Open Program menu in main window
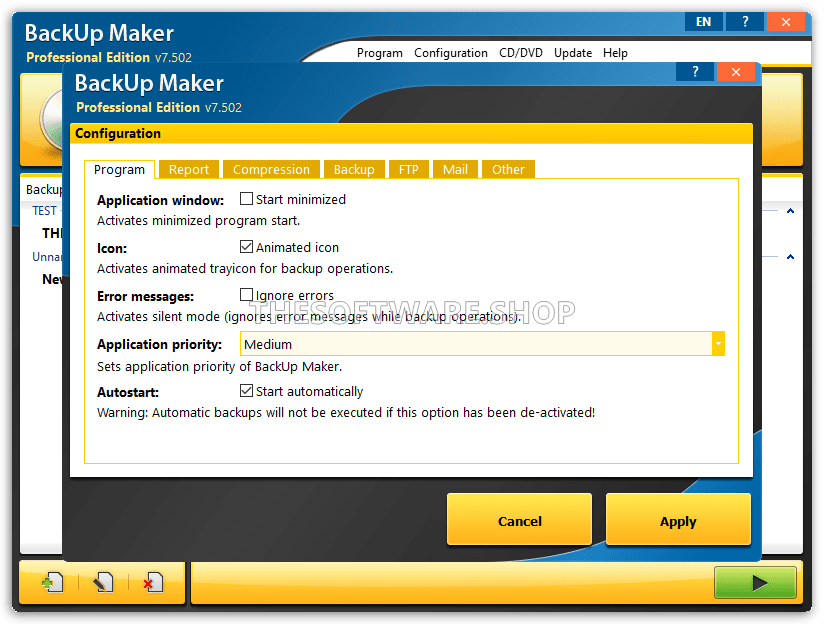 pos(379,53)
